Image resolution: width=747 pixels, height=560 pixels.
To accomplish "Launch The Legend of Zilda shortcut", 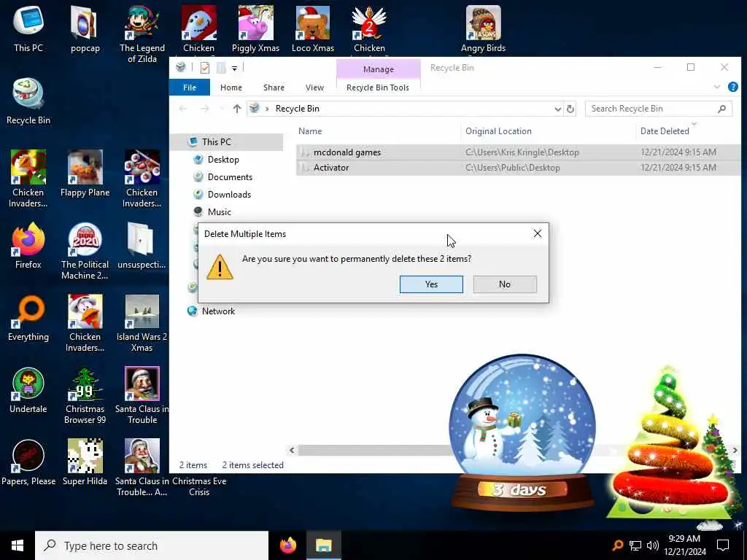I will 142,34.
